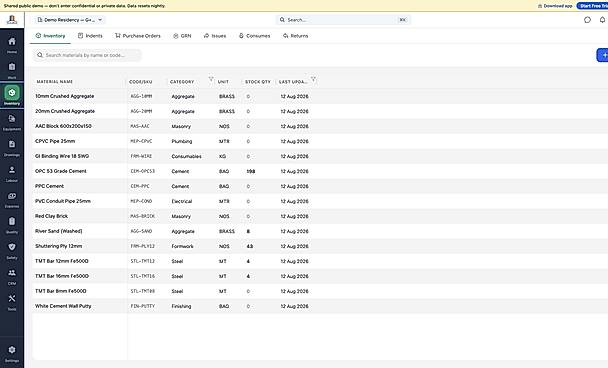Open the TMT Bar 16mm Fe500D material
Viewport: 608px width, 368px height.
[62, 276]
